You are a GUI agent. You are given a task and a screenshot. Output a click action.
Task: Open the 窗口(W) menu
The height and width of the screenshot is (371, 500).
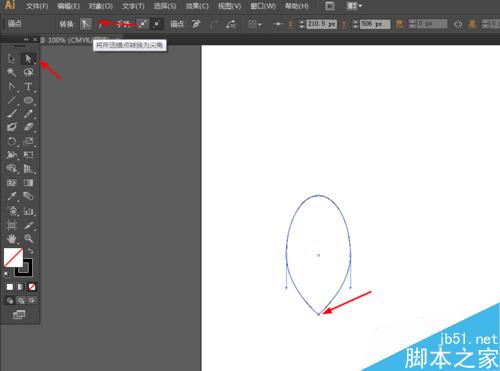(263, 6)
